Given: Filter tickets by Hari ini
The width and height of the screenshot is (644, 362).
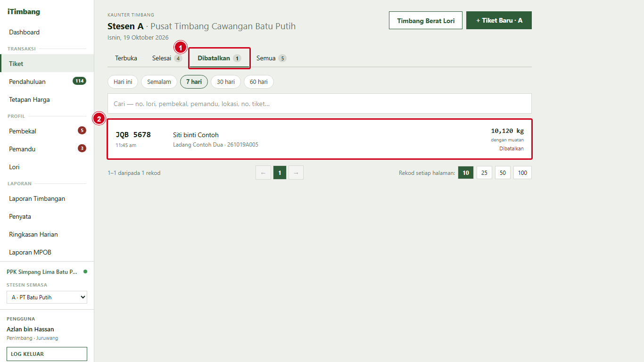Looking at the screenshot, I should 123,82.
